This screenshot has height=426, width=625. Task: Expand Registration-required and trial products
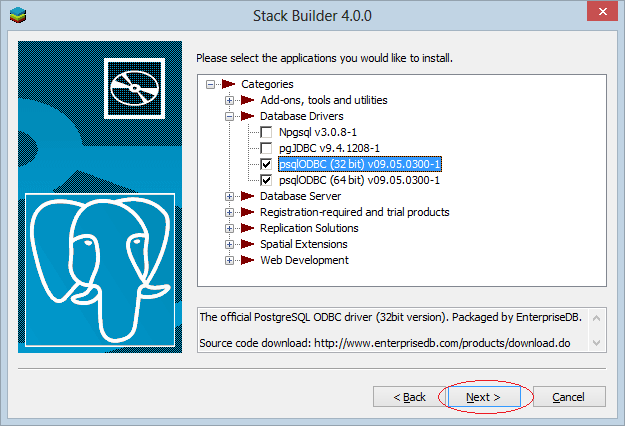(229, 212)
